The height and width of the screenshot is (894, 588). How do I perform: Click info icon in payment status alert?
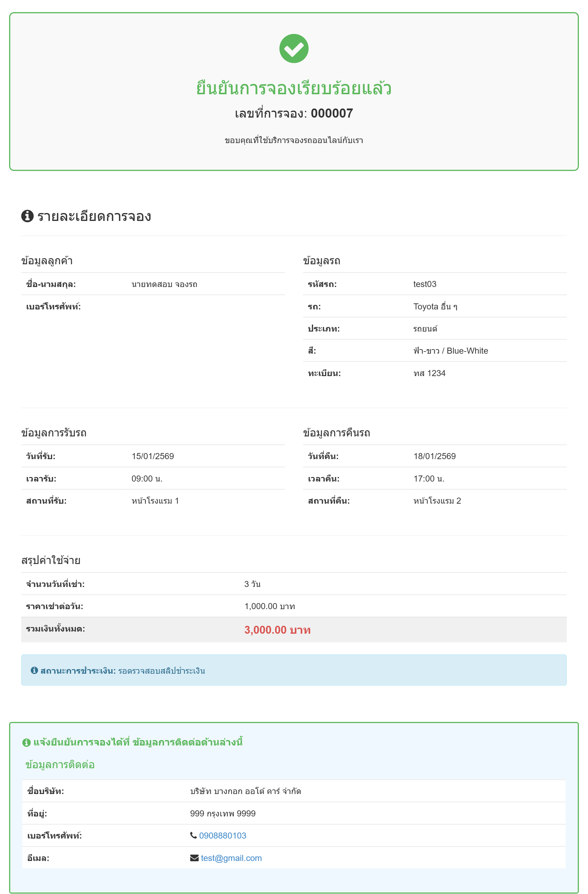34,670
